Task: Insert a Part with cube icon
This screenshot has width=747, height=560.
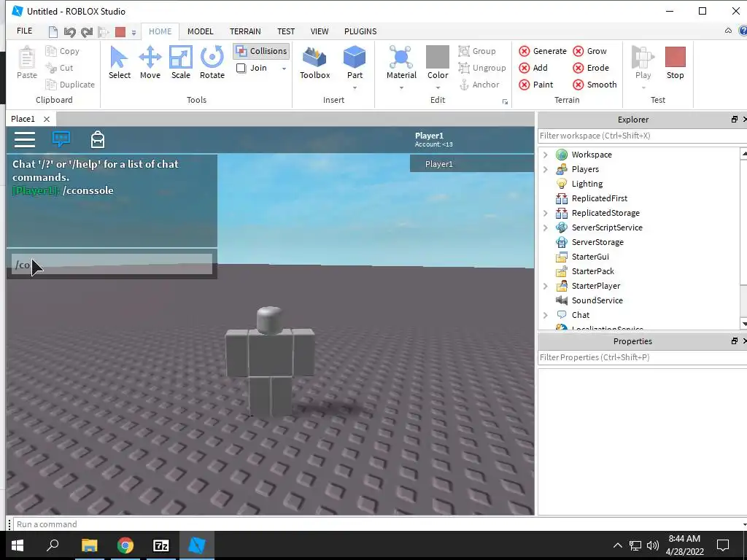Action: pyautogui.click(x=355, y=57)
